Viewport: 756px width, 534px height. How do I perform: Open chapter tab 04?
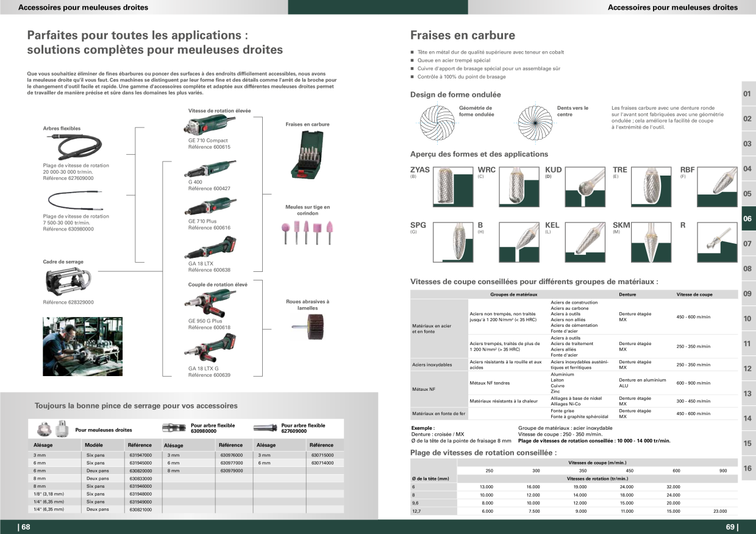point(747,169)
